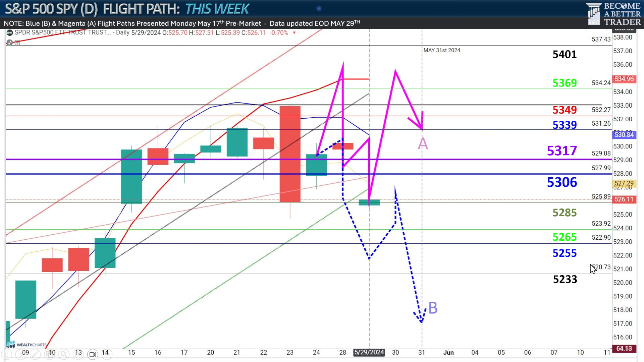Image resolution: width=644 pixels, height=362 pixels.
Task: Click the 522.90 price level value
Action: 601,237
